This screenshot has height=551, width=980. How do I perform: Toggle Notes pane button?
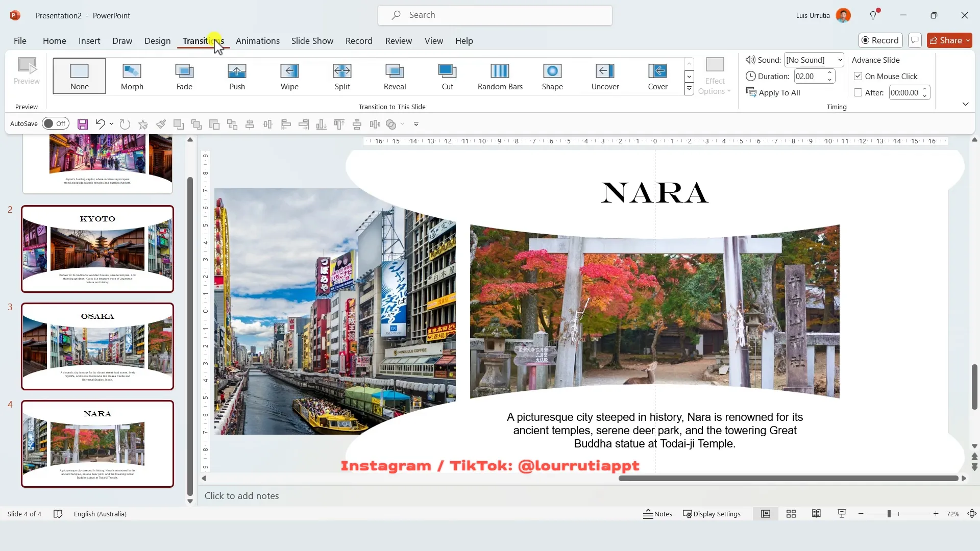(x=657, y=514)
